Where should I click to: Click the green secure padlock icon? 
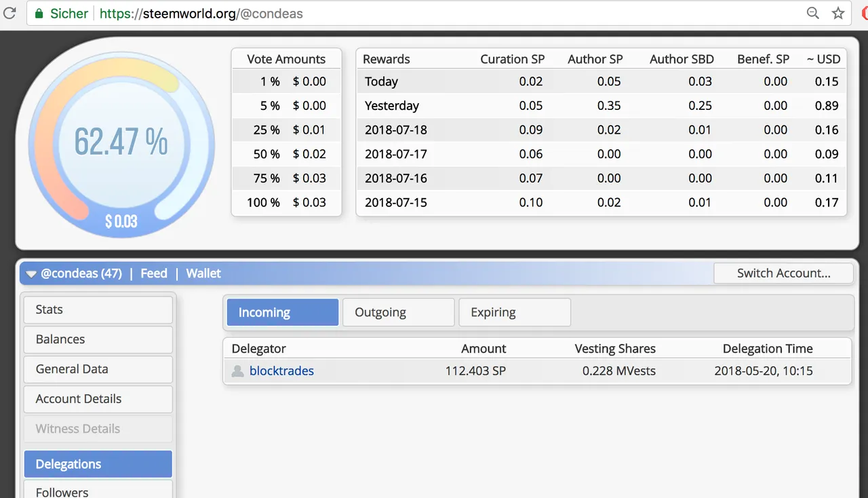point(39,14)
